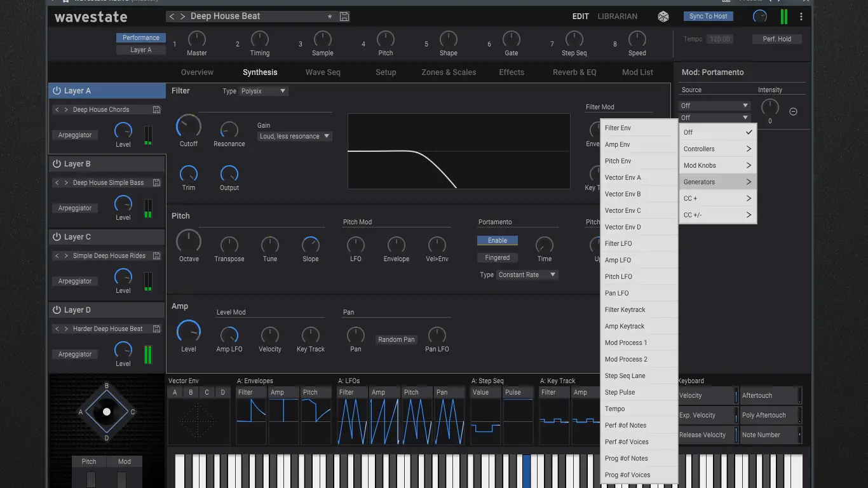Toggle Layer A power icon
Screen dimensions: 868x488
57,91
